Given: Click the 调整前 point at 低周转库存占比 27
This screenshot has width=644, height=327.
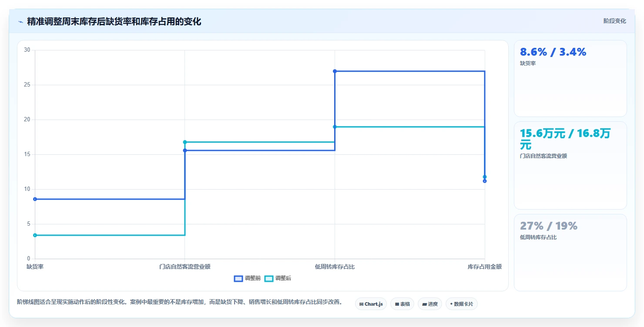Looking at the screenshot, I should (x=335, y=71).
